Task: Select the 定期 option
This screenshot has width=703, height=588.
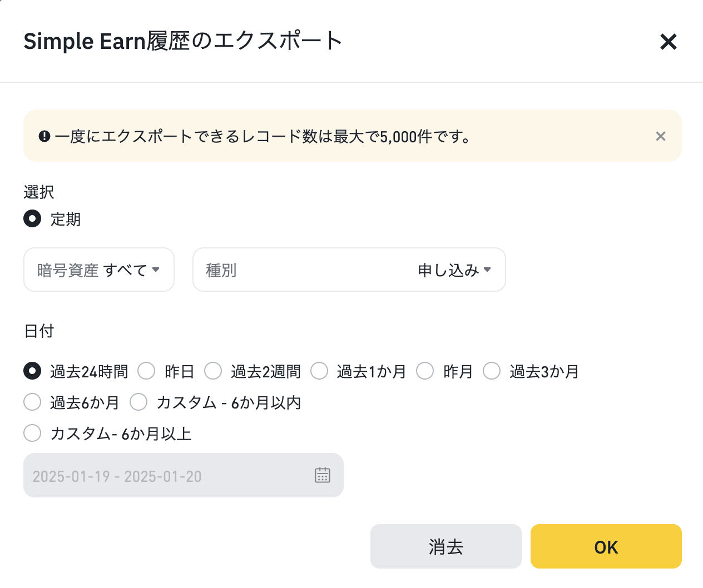Action: (32, 219)
